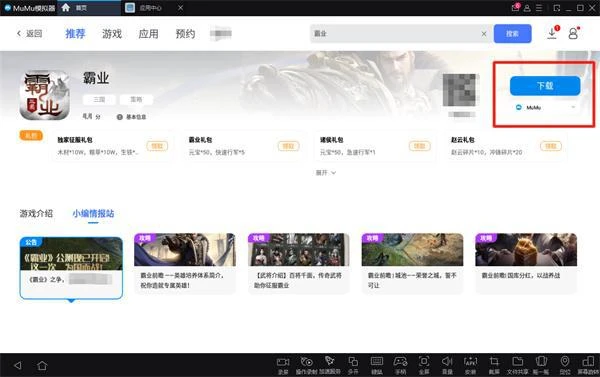The image size is (600, 377).
Task: Click the orange 礼包 label badge
Action: 31,135
